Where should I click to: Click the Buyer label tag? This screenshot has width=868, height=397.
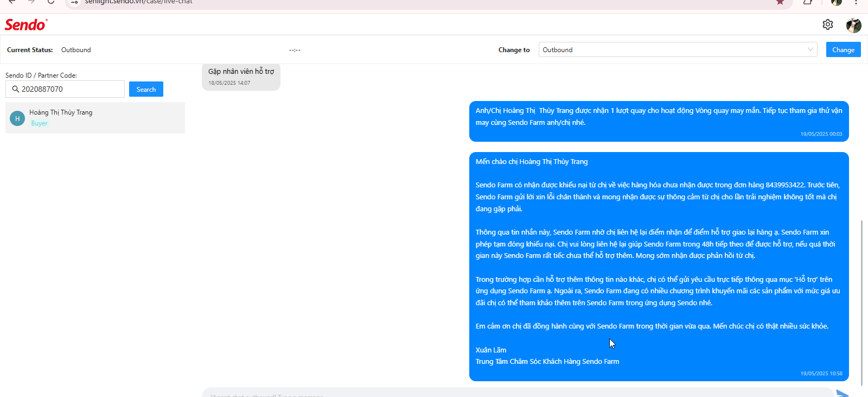click(39, 123)
